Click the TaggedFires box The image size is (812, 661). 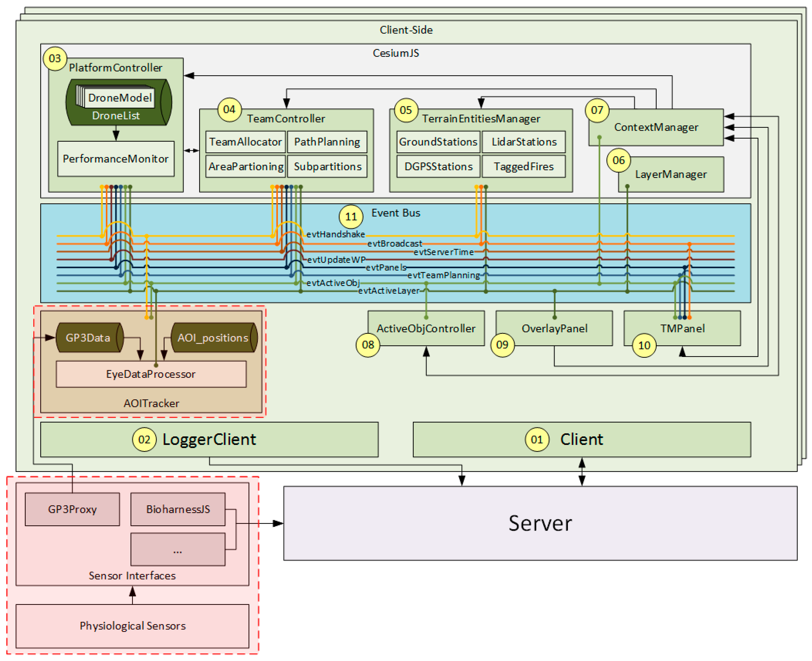(523, 167)
